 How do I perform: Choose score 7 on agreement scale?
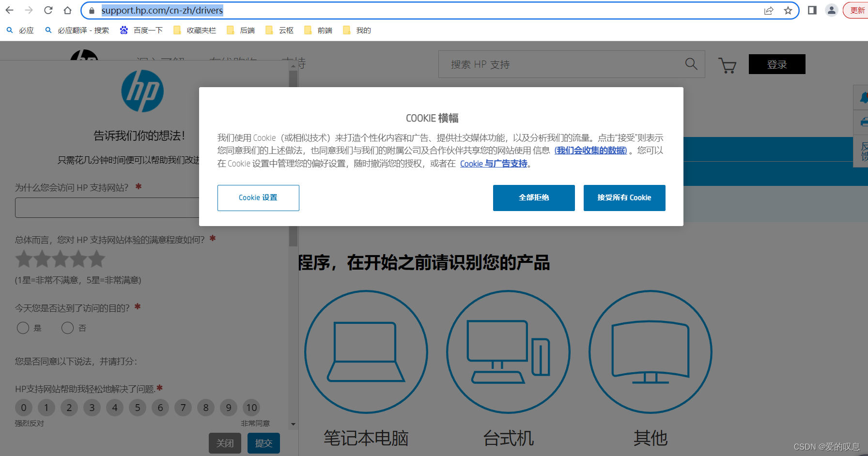(183, 408)
